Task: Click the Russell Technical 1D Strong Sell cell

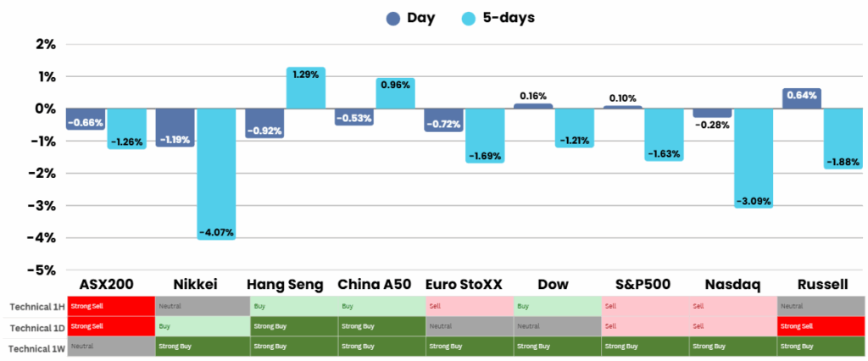Action: click(821, 326)
